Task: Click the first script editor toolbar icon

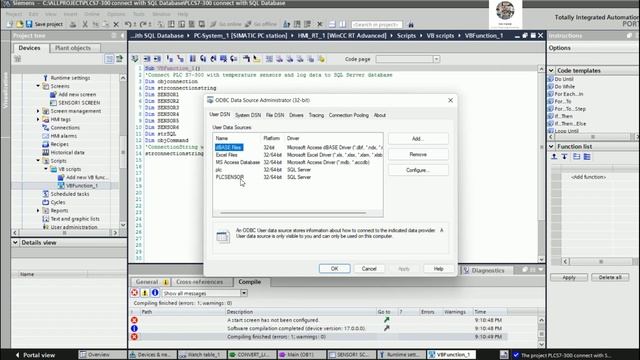Action: pos(135,59)
